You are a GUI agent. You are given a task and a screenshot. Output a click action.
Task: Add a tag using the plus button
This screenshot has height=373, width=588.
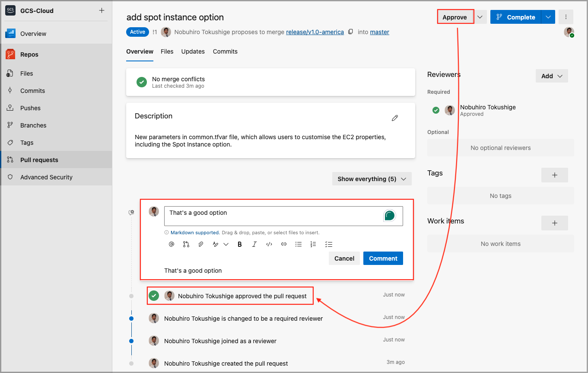(x=554, y=175)
